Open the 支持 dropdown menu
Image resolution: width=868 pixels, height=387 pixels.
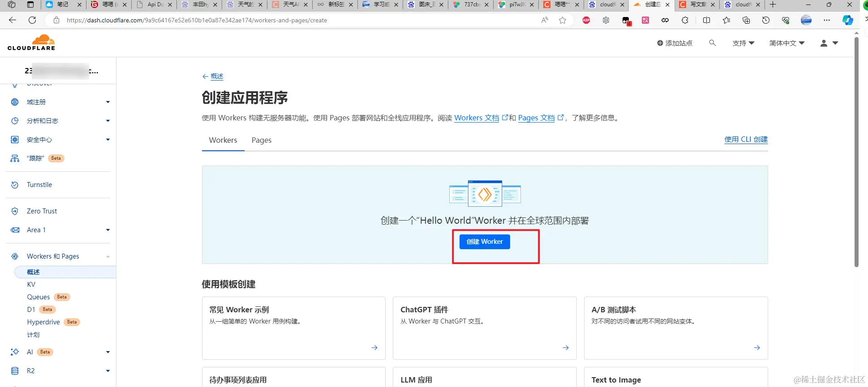743,43
